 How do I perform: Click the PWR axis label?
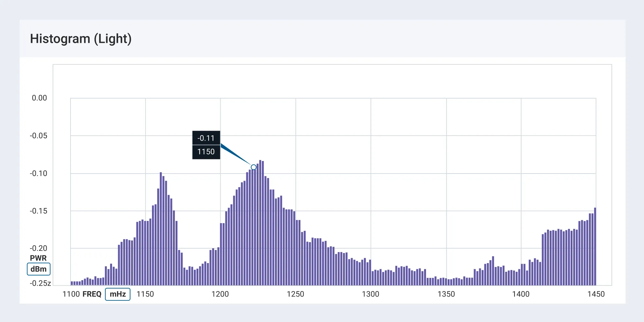[x=38, y=258]
